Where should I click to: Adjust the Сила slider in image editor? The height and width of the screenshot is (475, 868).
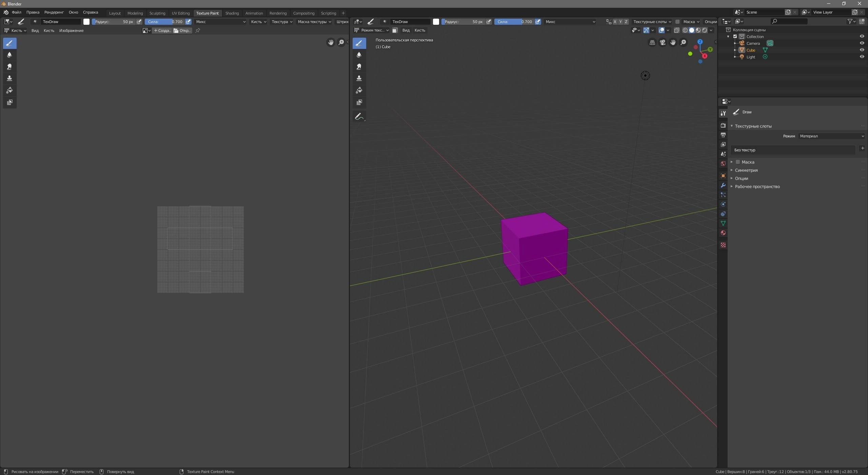click(165, 21)
